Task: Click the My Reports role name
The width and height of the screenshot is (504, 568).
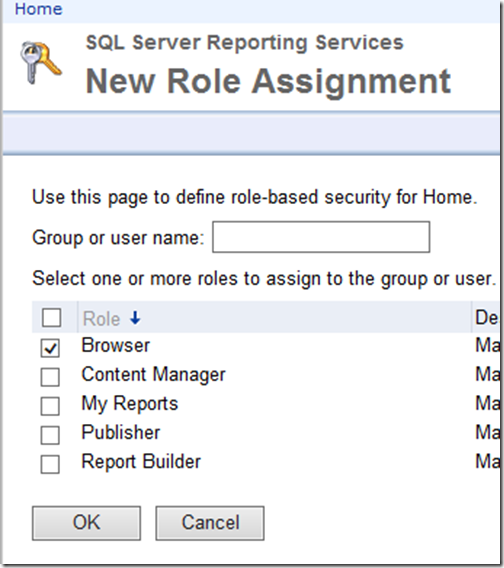Action: point(130,404)
